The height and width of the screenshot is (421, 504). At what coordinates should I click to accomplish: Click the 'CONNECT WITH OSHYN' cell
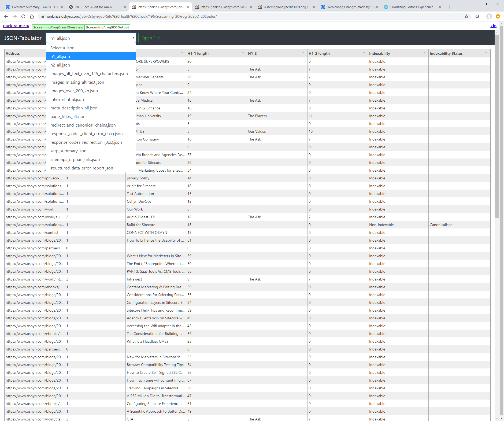pyautogui.click(x=156, y=232)
